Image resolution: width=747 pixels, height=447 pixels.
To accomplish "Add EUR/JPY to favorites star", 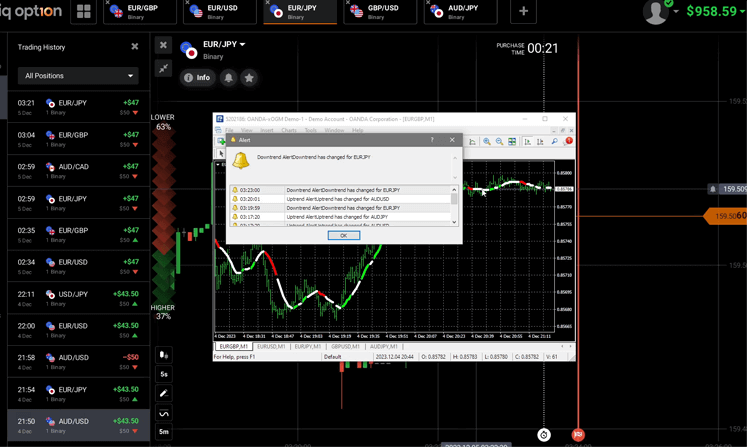I will (249, 78).
